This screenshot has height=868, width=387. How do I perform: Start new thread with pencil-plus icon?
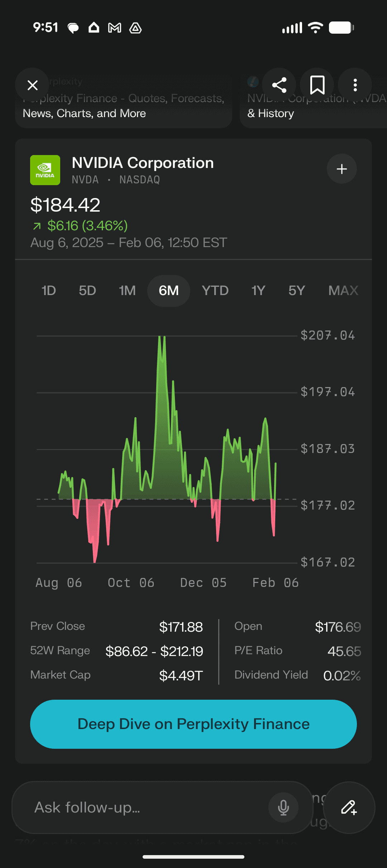(x=349, y=807)
